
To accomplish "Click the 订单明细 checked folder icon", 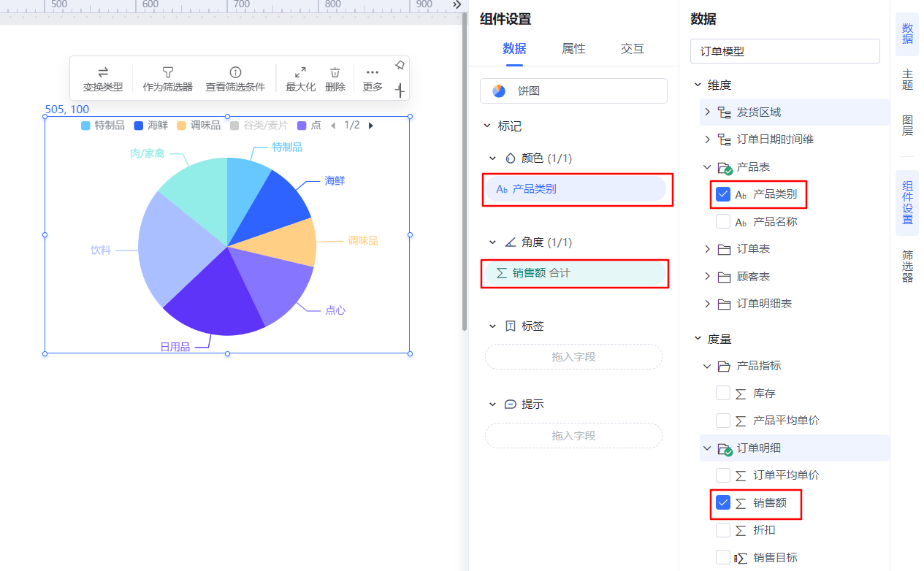I will tap(725, 448).
